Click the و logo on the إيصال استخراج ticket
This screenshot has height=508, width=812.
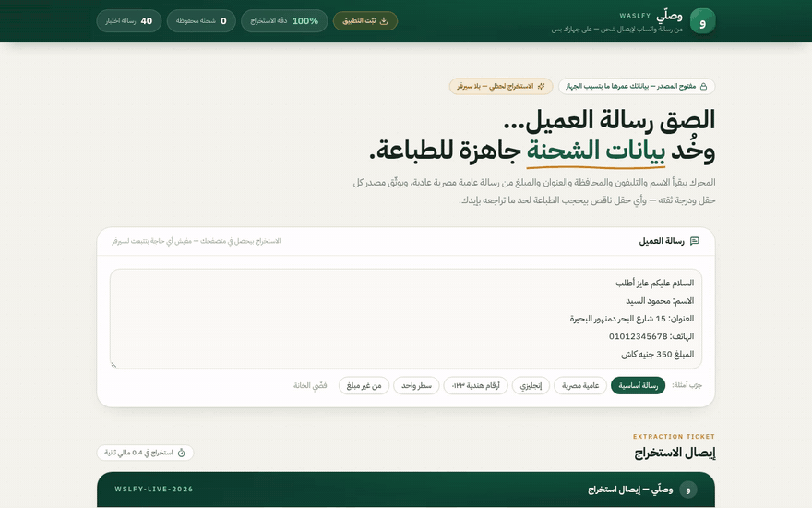pyautogui.click(x=688, y=490)
